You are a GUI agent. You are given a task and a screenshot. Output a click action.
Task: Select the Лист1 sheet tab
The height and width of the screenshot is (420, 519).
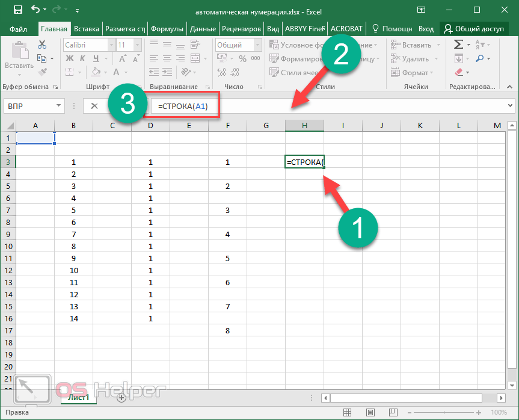click(x=79, y=398)
